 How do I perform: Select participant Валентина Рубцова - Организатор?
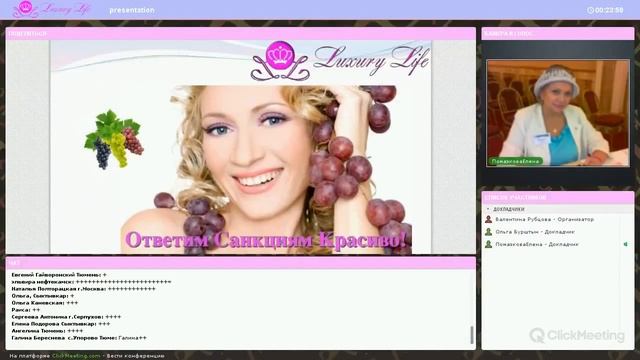coord(544,220)
